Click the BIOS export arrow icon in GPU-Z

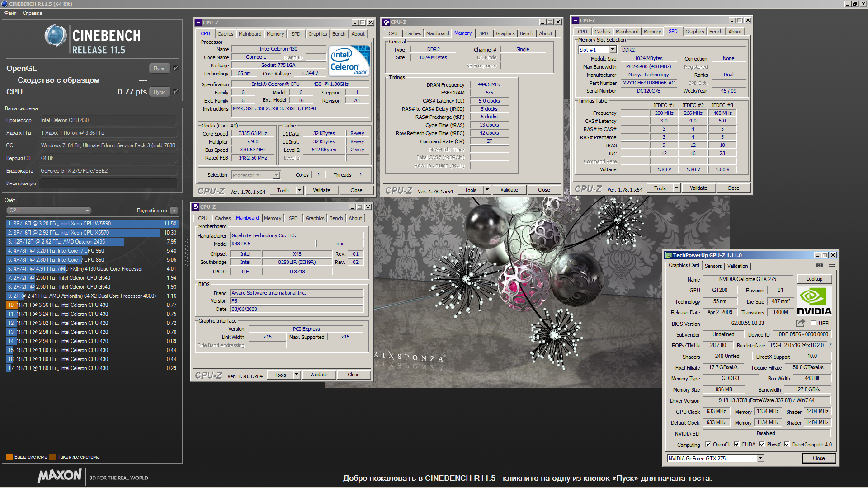click(x=800, y=323)
